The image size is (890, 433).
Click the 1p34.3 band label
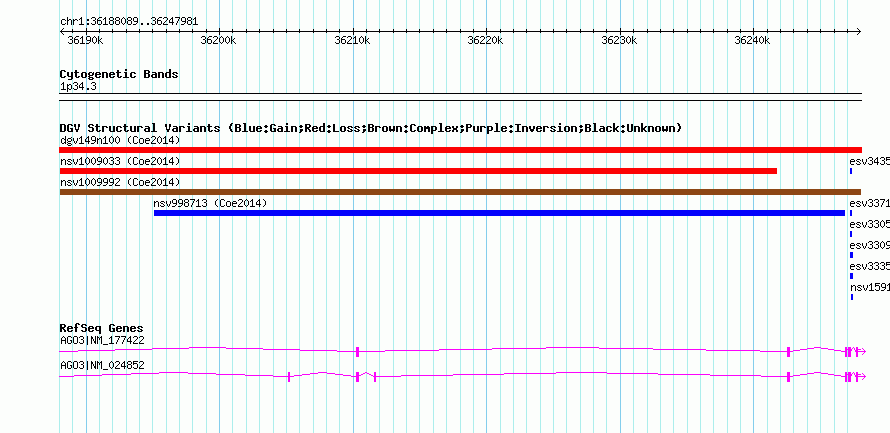(78, 87)
